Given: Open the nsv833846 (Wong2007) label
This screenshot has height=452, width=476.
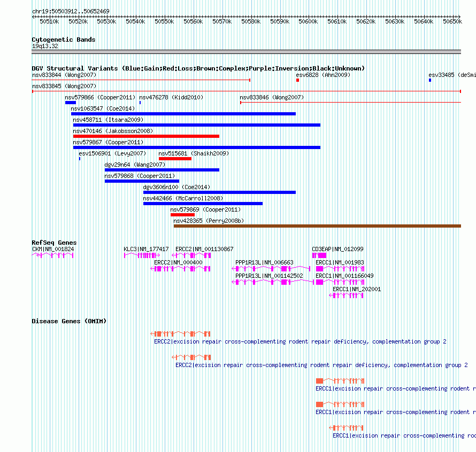Looking at the screenshot, I should (272, 97).
